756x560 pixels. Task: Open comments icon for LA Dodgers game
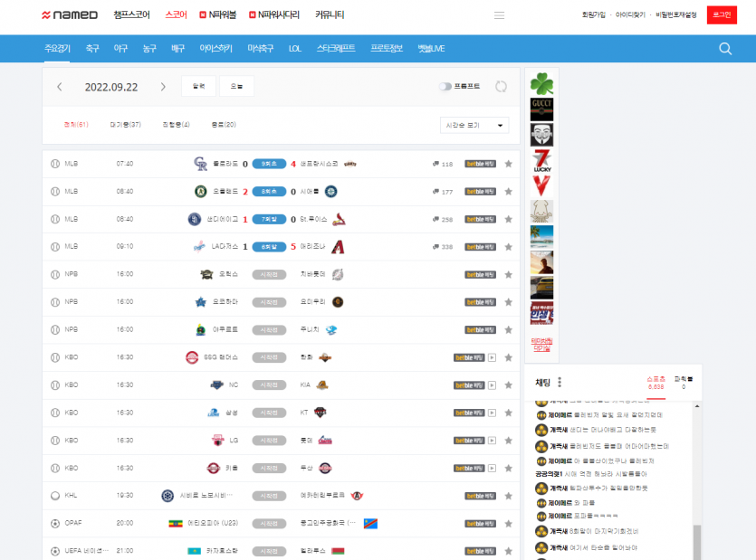pos(435,246)
